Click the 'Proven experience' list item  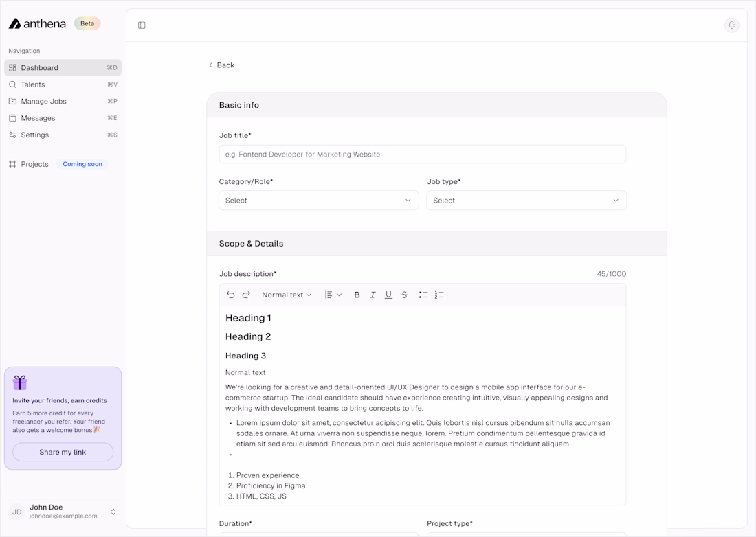pyautogui.click(x=267, y=475)
